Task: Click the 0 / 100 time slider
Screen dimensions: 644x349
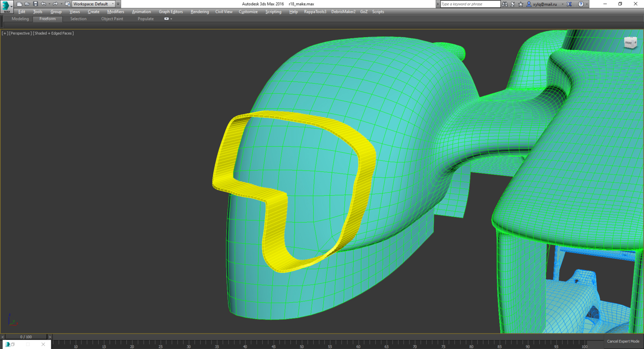Action: (26, 337)
